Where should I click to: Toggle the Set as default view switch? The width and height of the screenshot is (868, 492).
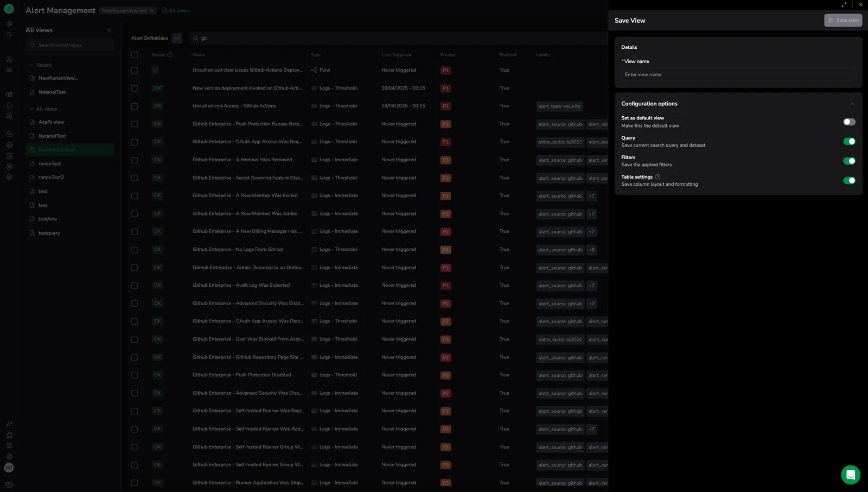pyautogui.click(x=849, y=122)
